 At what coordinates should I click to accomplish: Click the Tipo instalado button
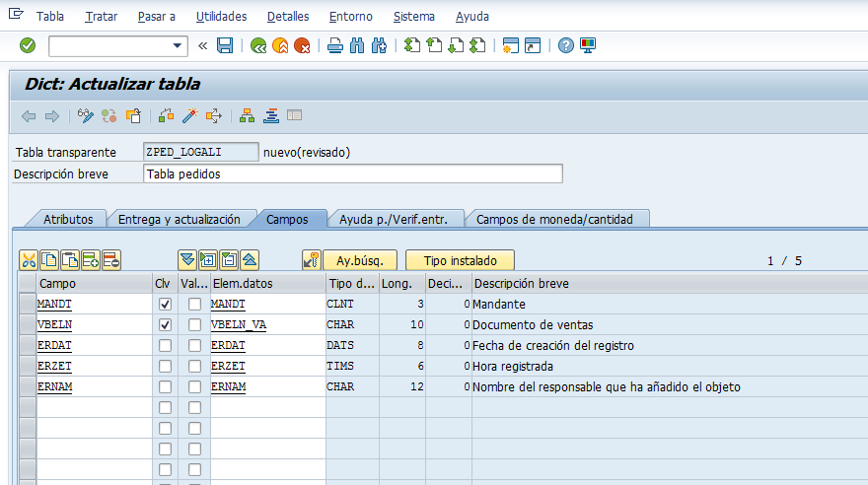[460, 260]
